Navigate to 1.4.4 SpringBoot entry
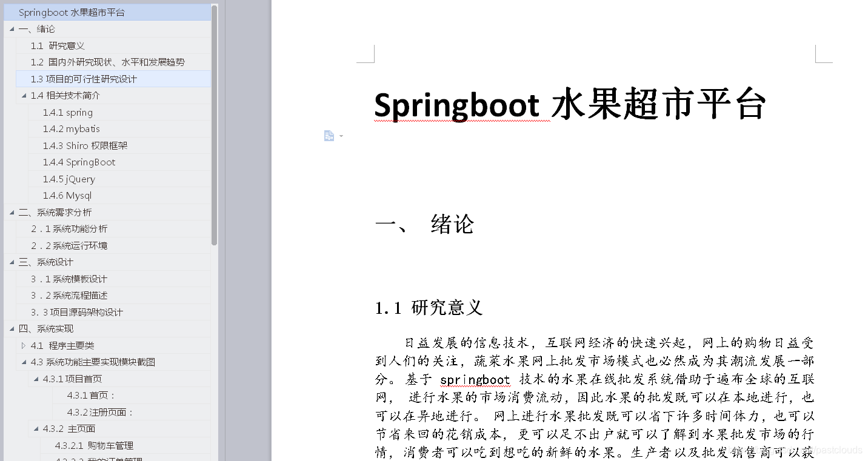Image resolution: width=868 pixels, height=461 pixels. (119, 162)
